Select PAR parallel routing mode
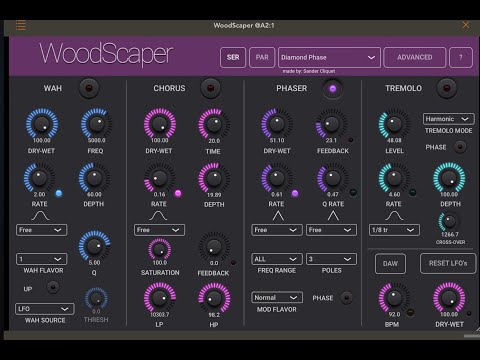 pyautogui.click(x=262, y=57)
